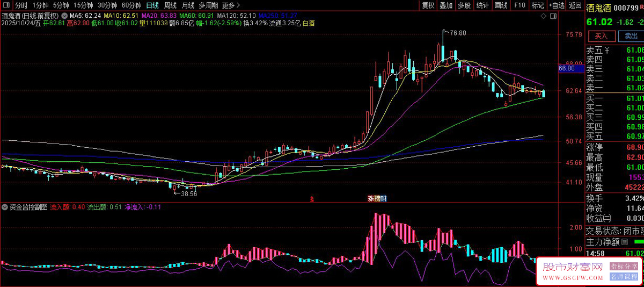Click 标记 mark button

(537, 5)
